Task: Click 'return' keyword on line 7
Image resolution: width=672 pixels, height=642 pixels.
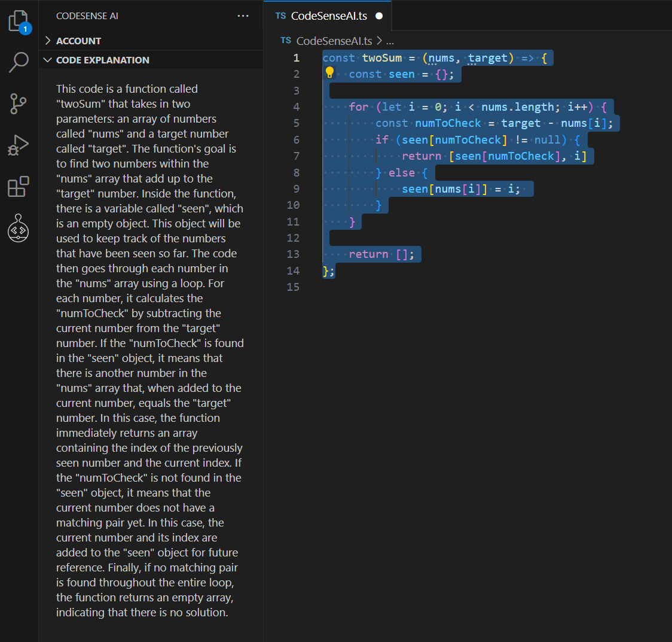Action: tap(421, 156)
